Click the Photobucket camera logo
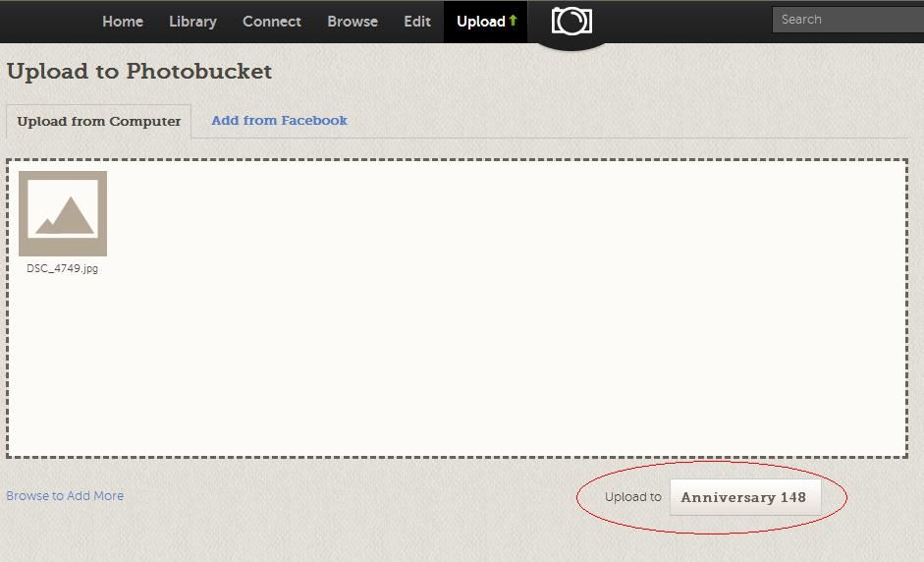The height and width of the screenshot is (562, 924). [571, 22]
